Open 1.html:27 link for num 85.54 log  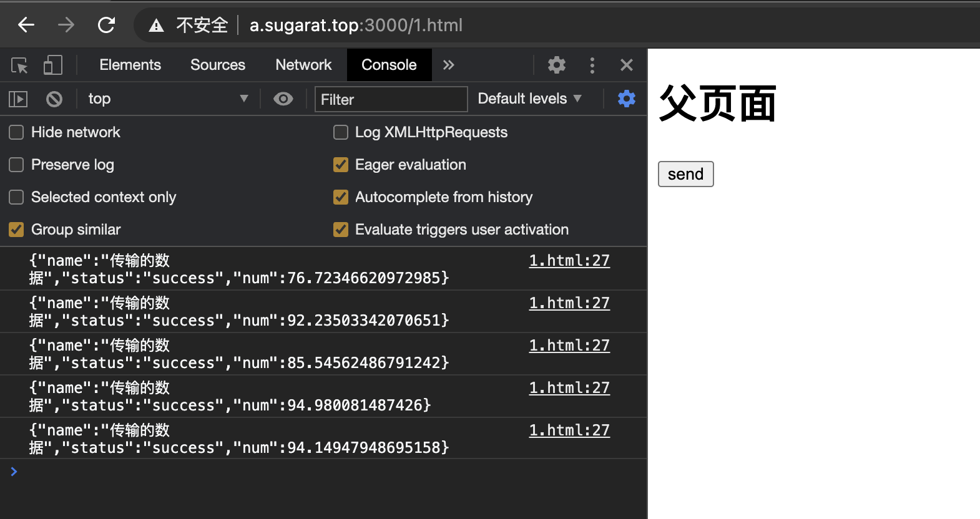(569, 346)
